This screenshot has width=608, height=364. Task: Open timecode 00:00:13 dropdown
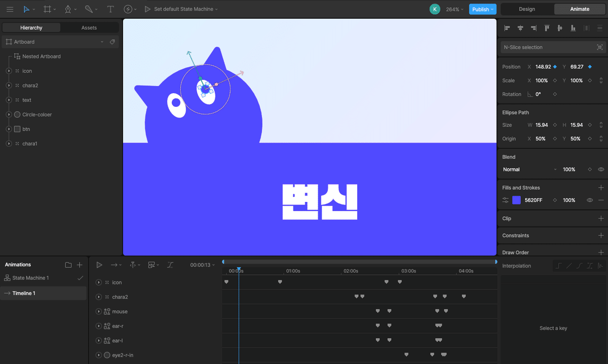coord(202,265)
